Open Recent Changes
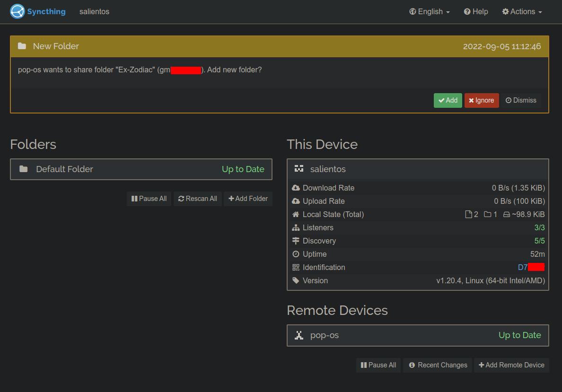 (438, 365)
